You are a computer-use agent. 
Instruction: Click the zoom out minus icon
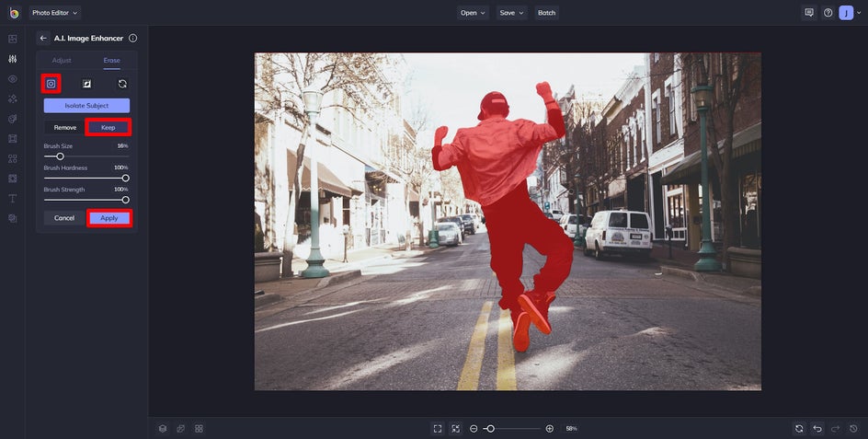tap(474, 429)
